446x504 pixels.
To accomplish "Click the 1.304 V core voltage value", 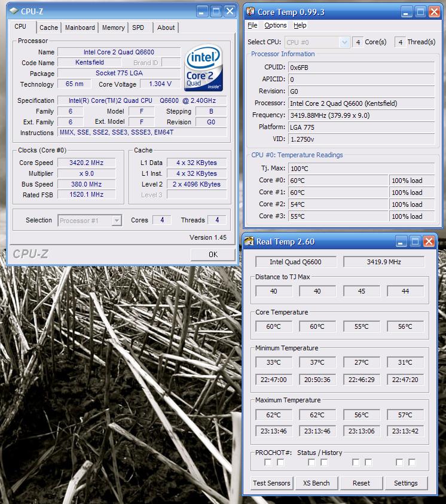I will (x=160, y=84).
